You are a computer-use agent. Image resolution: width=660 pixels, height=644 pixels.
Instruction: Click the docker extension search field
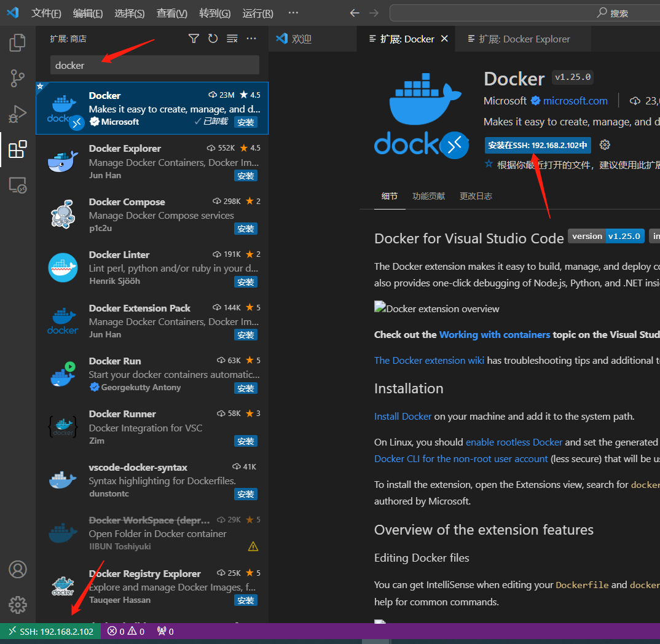coord(154,65)
